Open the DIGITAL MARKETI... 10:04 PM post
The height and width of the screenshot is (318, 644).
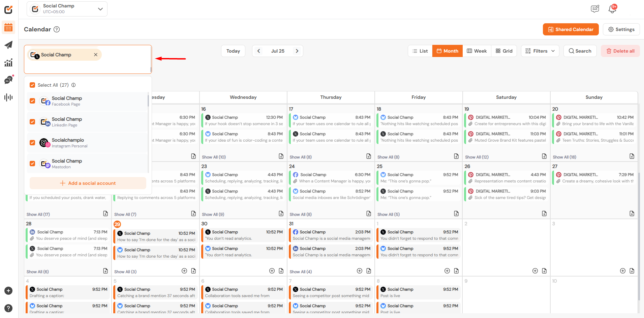507,120
